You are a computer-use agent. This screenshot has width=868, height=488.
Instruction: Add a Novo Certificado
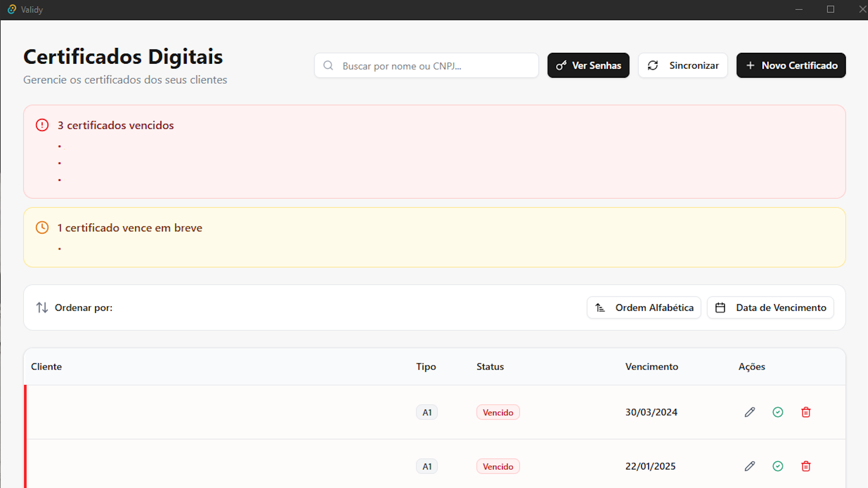tap(791, 66)
